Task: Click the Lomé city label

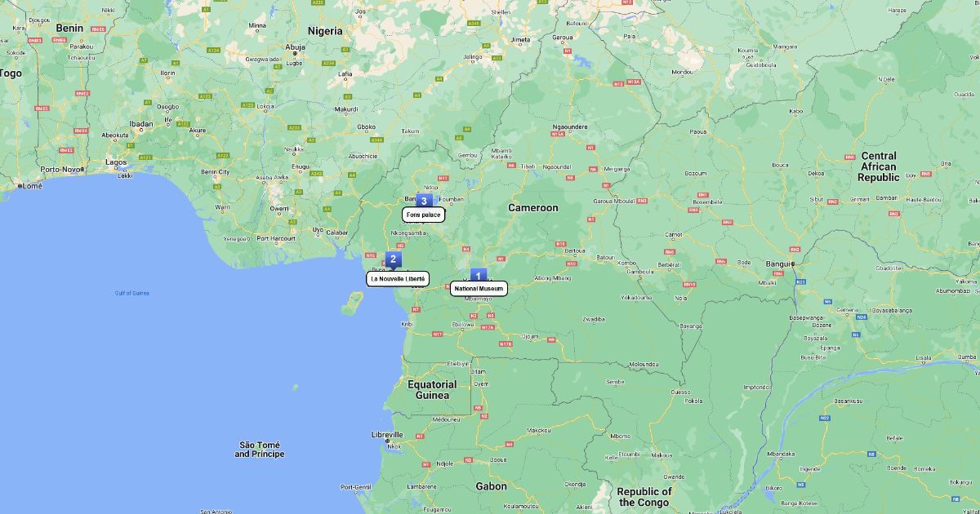Action: tap(32, 186)
